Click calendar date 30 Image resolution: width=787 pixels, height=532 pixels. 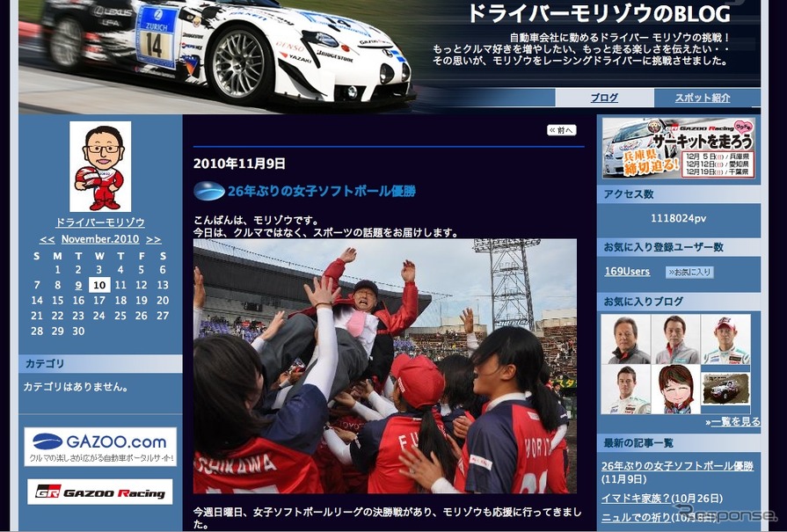tap(78, 332)
